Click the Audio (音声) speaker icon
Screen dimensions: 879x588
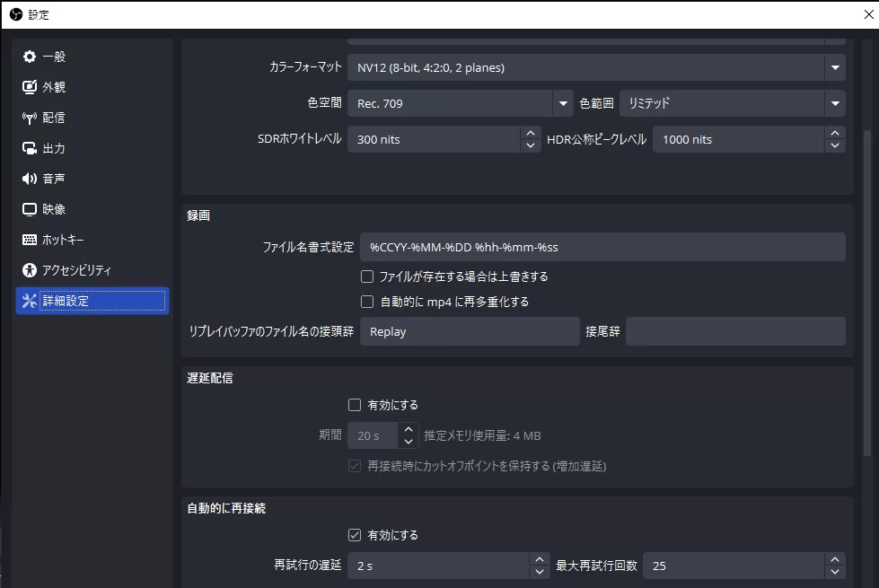(x=30, y=179)
